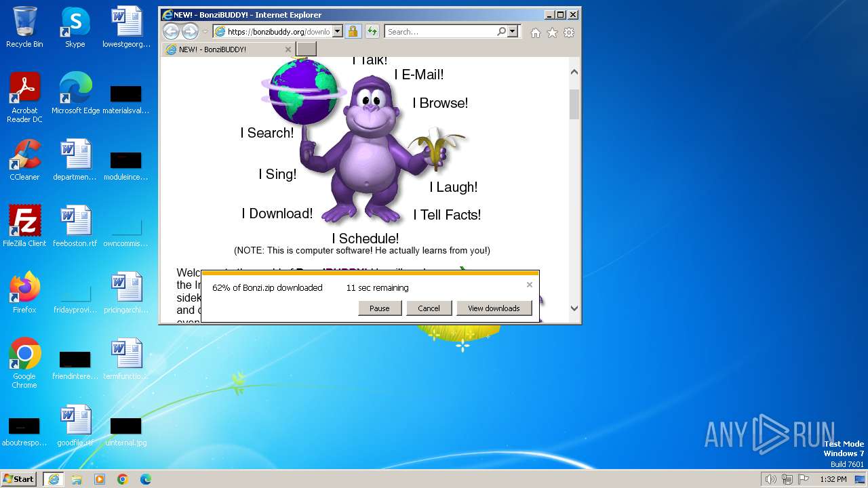
Task: Click the Internet Explorer forward arrow button
Action: click(x=190, y=31)
